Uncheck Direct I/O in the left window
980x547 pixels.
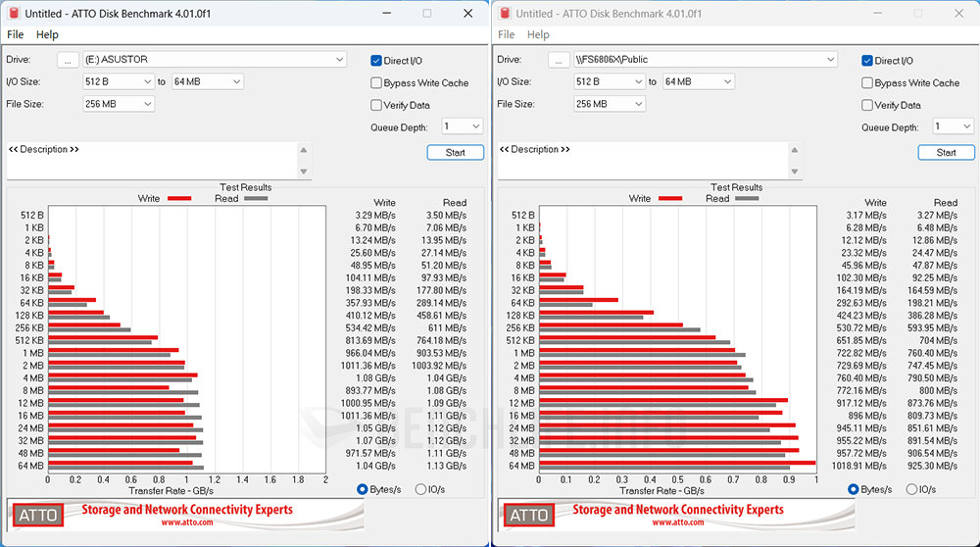376,61
